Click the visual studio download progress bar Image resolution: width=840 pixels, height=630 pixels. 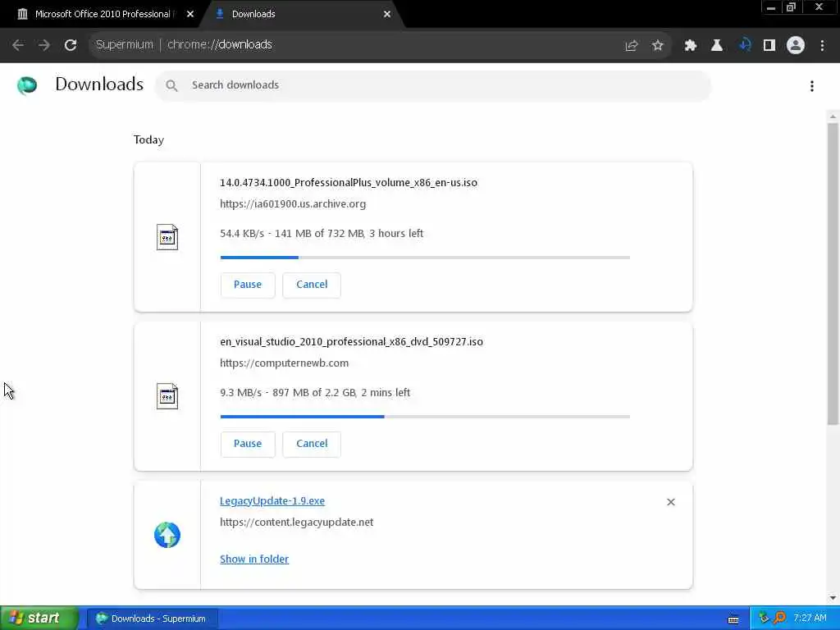point(425,417)
